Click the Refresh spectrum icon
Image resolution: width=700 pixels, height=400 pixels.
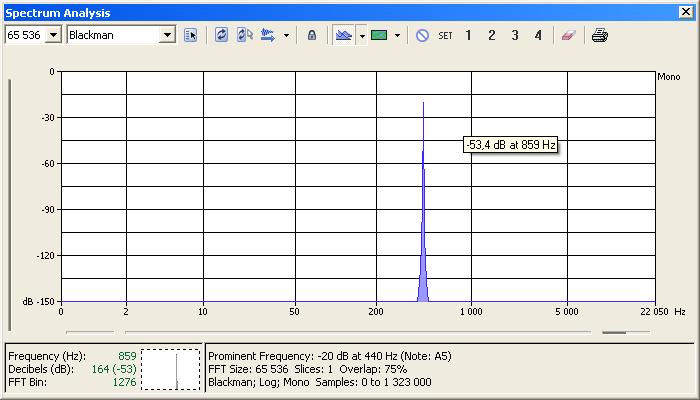(221, 35)
